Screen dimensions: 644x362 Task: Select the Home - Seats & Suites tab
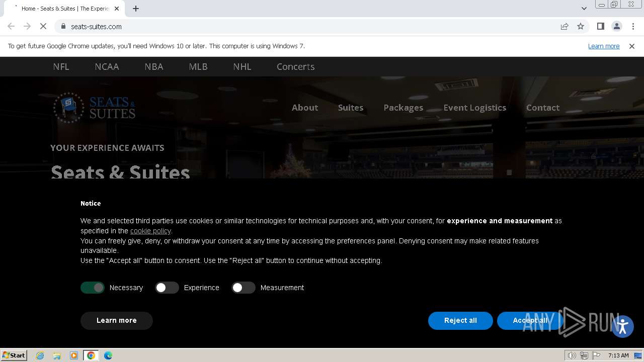(64, 9)
